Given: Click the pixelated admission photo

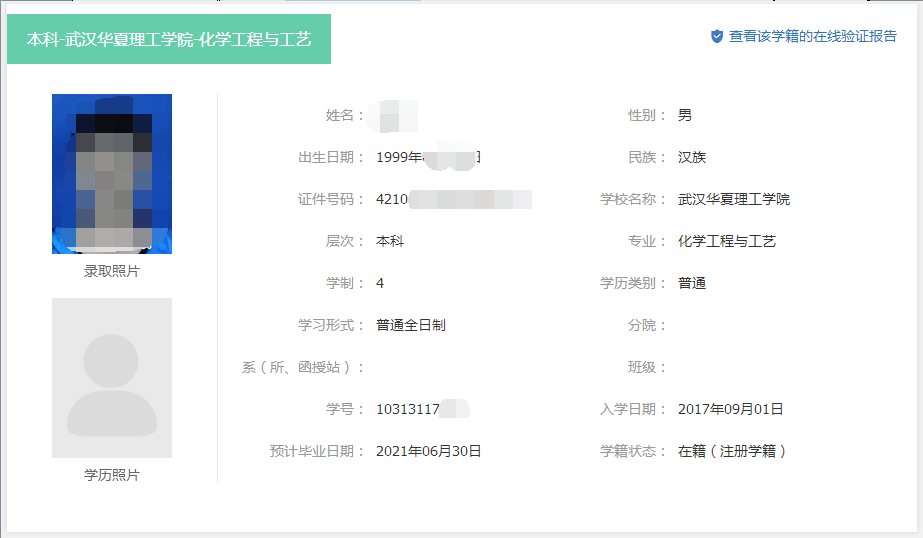Looking at the screenshot, I should pyautogui.click(x=112, y=174).
